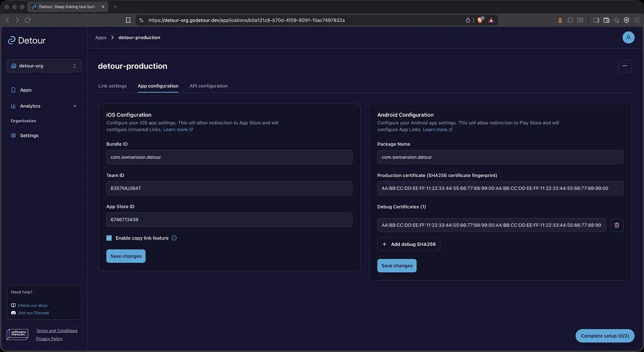
Task: Open the three-dot more options menu
Action: click(x=624, y=66)
